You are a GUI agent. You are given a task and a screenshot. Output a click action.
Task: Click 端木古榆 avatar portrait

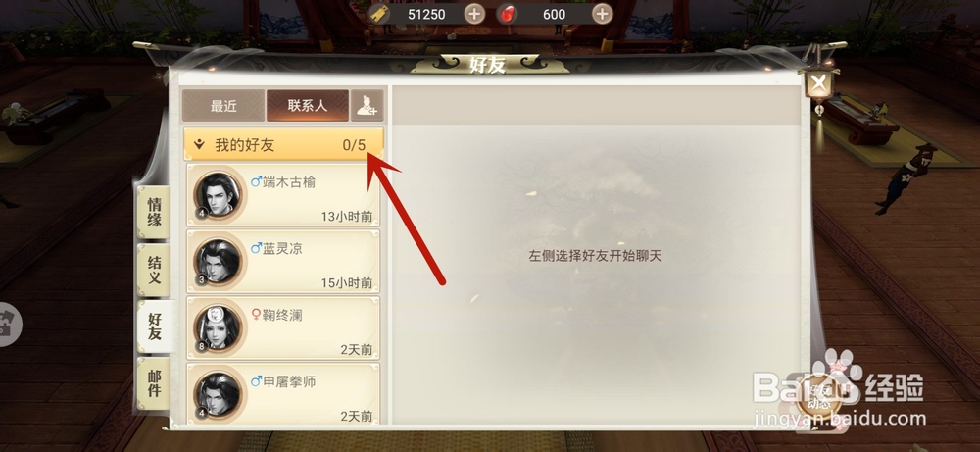pos(218,196)
